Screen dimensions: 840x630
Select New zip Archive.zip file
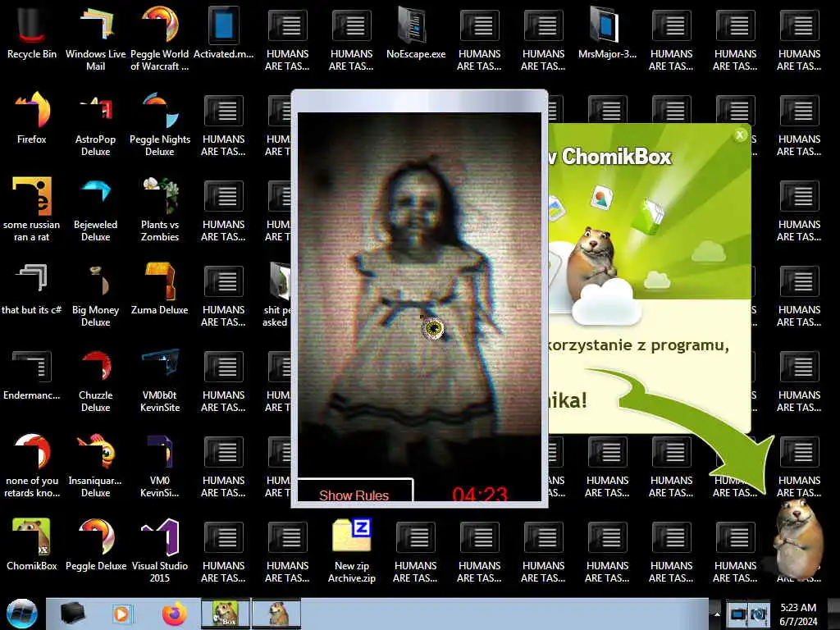351,550
